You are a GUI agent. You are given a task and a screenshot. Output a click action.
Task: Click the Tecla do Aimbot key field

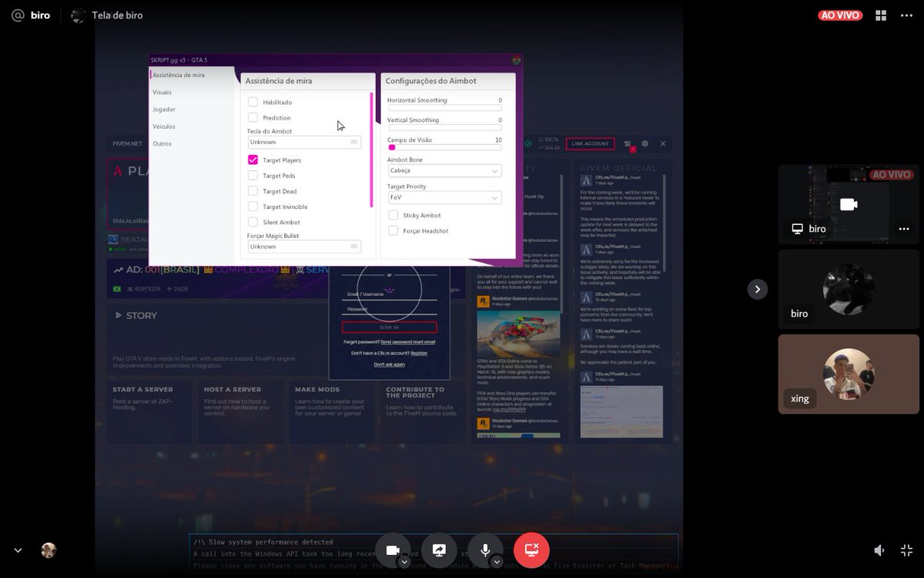[304, 142]
